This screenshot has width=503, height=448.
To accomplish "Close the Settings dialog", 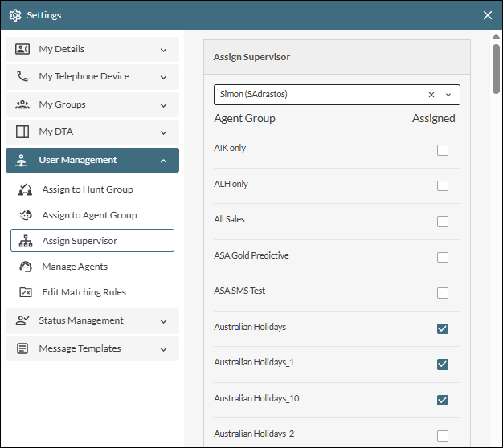I will click(x=488, y=14).
